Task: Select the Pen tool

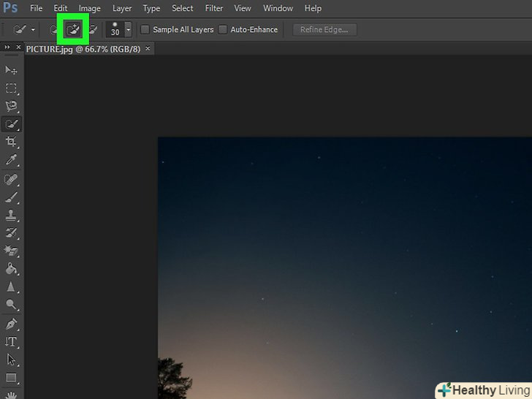Action: click(11, 324)
